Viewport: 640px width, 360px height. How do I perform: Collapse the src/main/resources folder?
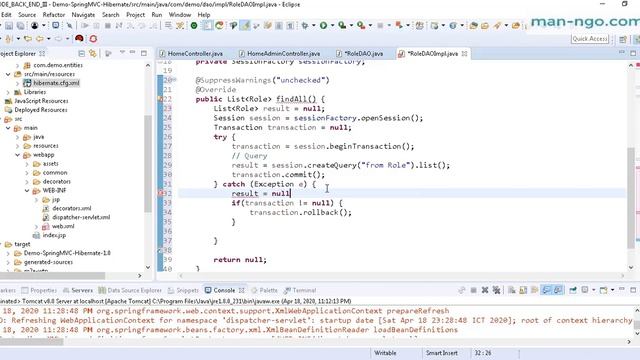[8, 74]
